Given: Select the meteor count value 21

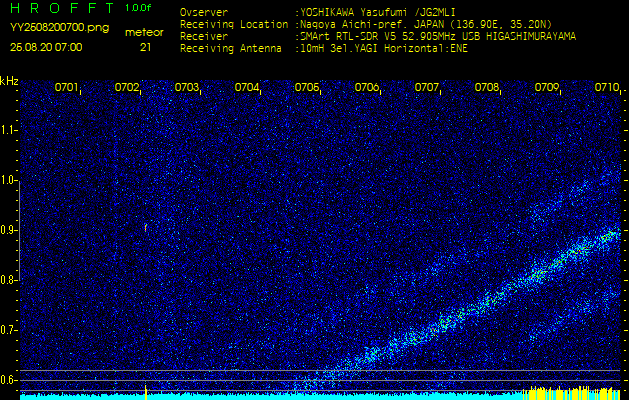Looking at the screenshot, I should [x=145, y=47].
